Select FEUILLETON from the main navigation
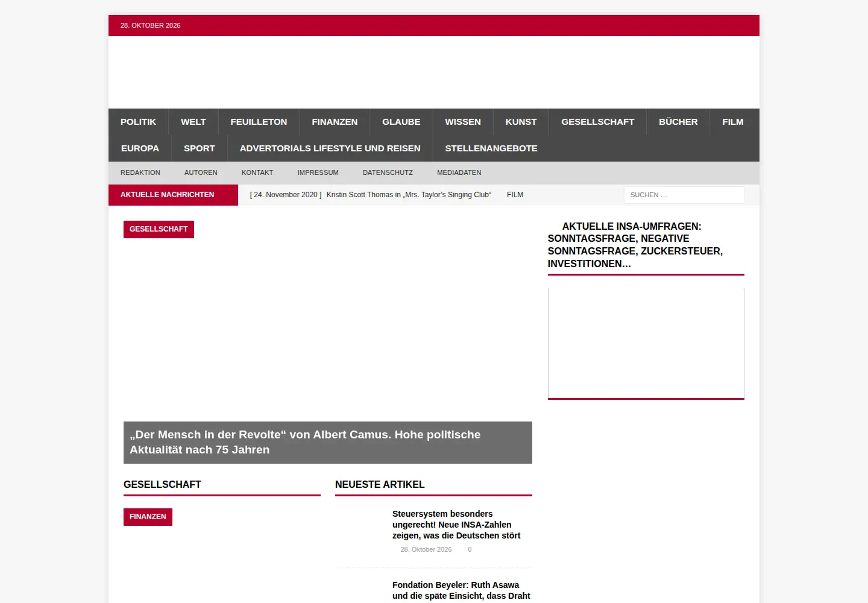 click(x=259, y=122)
